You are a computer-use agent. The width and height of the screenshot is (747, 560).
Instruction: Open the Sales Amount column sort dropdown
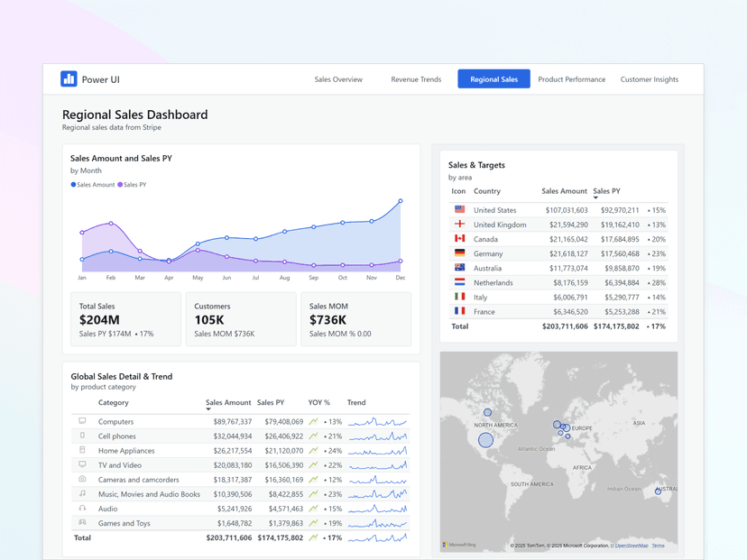(x=208, y=409)
